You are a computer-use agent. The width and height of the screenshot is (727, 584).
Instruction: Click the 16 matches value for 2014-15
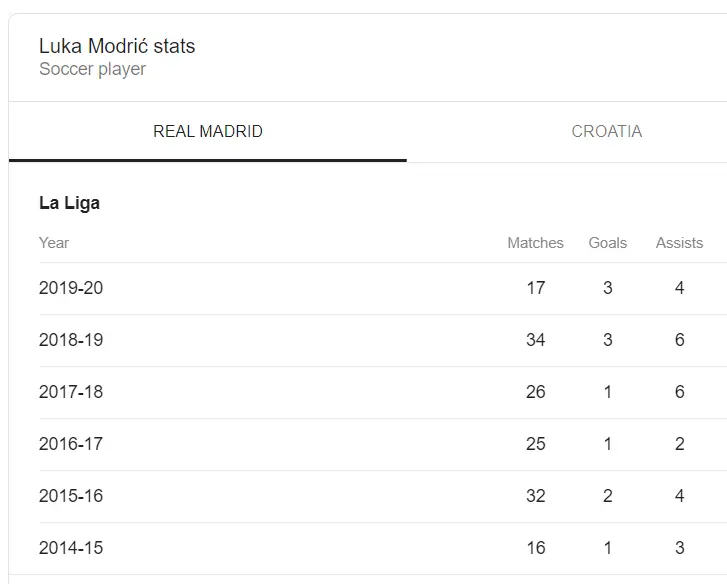coord(536,548)
